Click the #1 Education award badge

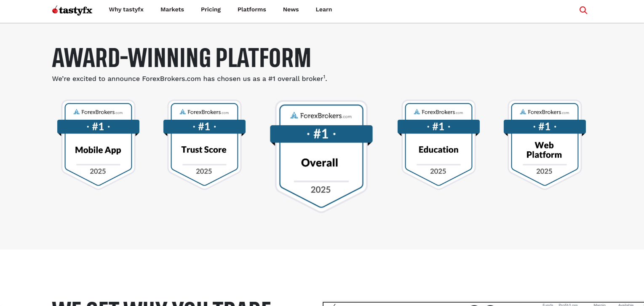pos(438,145)
